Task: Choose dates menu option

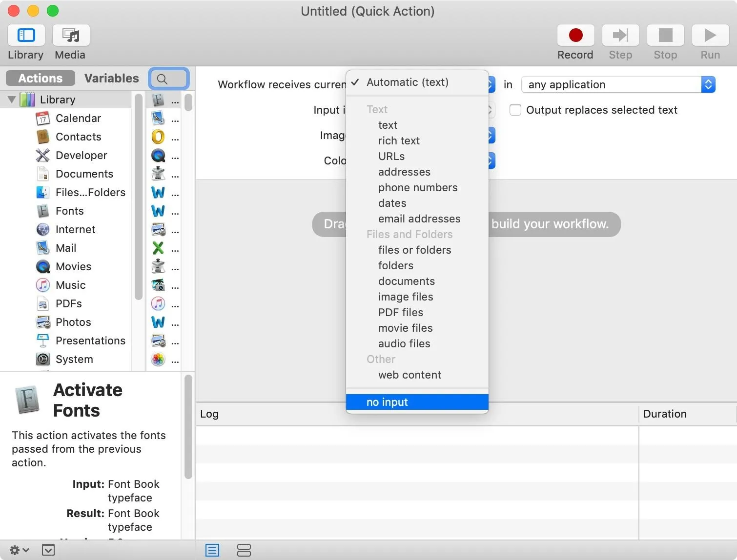Action: click(x=417, y=203)
